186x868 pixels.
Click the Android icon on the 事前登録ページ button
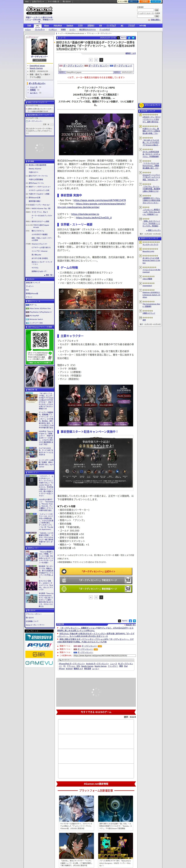point(64,589)
